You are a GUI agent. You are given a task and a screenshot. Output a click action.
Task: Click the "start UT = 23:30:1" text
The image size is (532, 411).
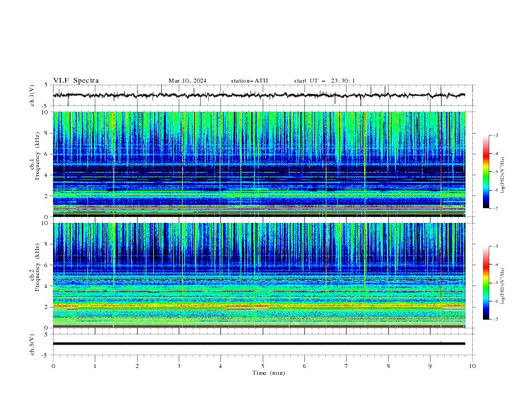pyautogui.click(x=324, y=81)
